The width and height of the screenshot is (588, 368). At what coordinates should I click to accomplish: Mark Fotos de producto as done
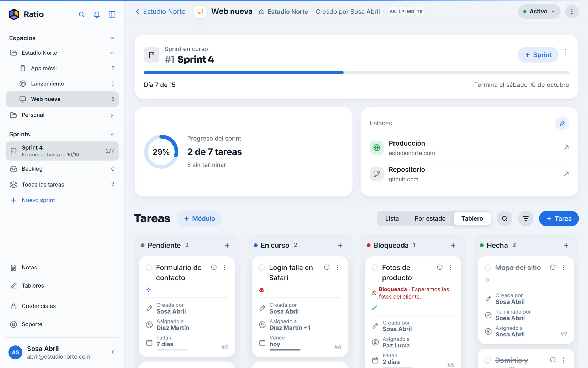tap(375, 268)
